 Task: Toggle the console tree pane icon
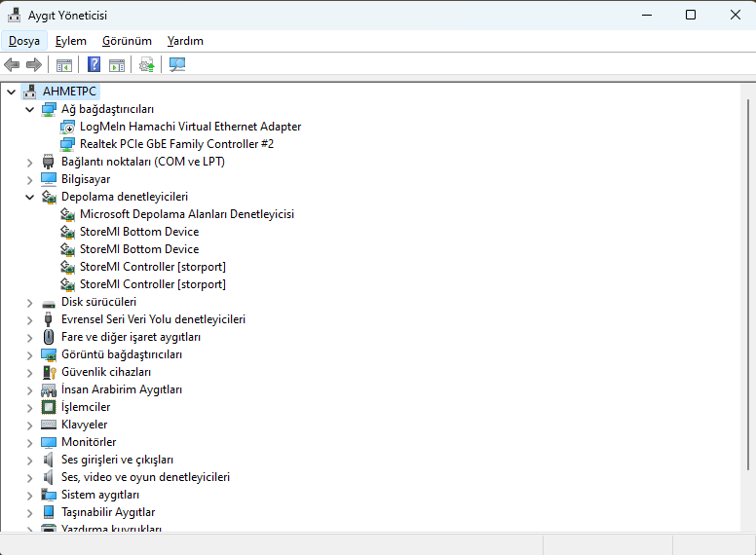[x=64, y=64]
